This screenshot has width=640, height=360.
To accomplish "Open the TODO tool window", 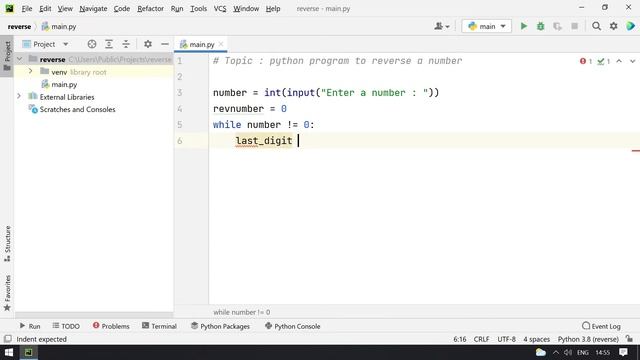I will pos(66,326).
